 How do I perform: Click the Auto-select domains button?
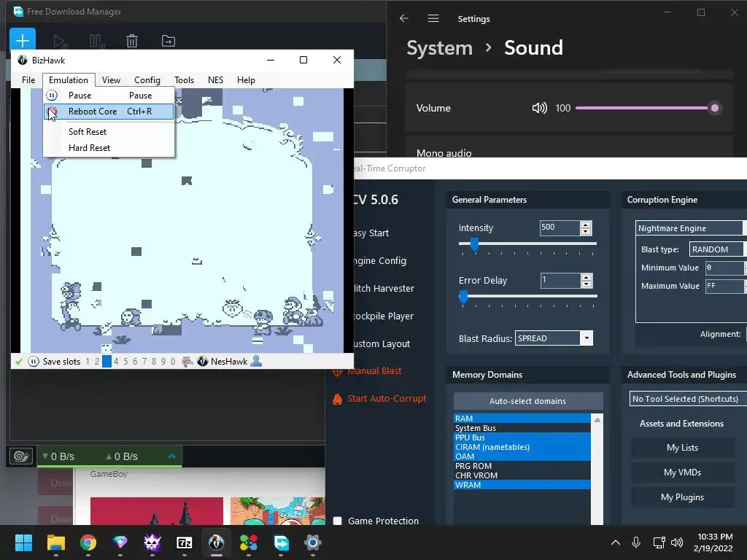point(528,401)
